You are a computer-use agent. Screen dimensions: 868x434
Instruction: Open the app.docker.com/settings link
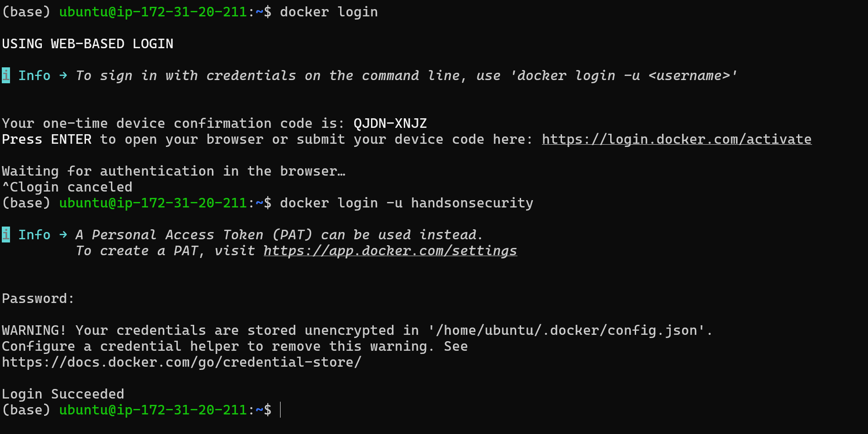390,251
